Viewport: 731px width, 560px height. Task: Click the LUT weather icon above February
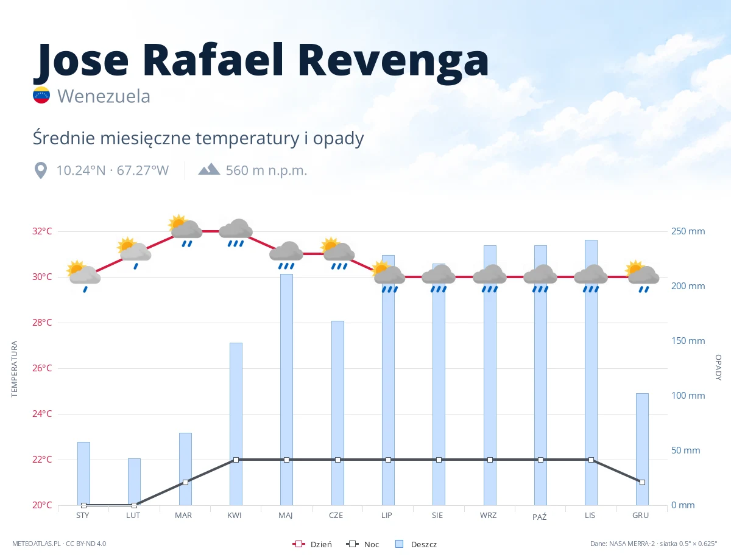(134, 253)
